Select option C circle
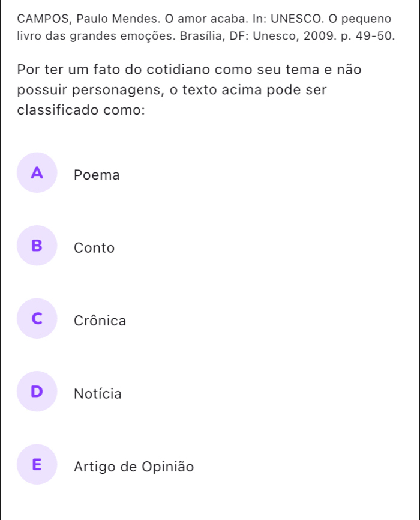Image resolution: width=420 pixels, height=520 pixels. click(x=37, y=318)
